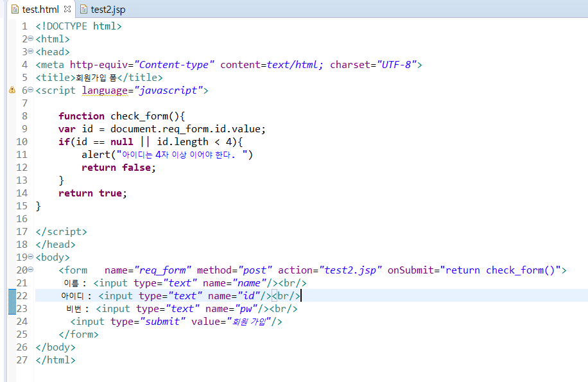The image size is (588, 382).
Task: Click name="name" attribute on line 21
Action: 234,283
